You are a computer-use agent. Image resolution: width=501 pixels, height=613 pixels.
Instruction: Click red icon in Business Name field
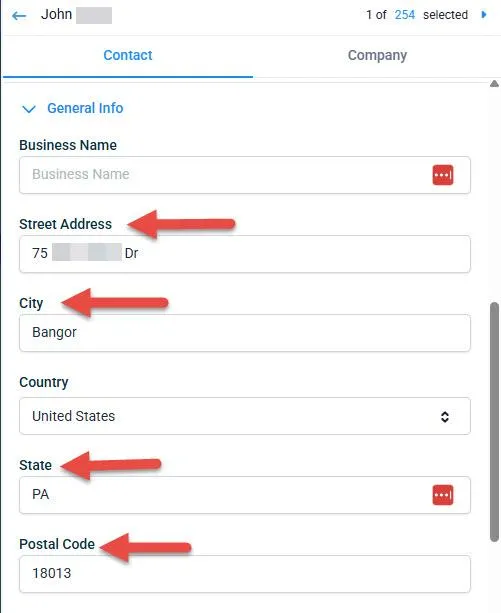pyautogui.click(x=443, y=175)
